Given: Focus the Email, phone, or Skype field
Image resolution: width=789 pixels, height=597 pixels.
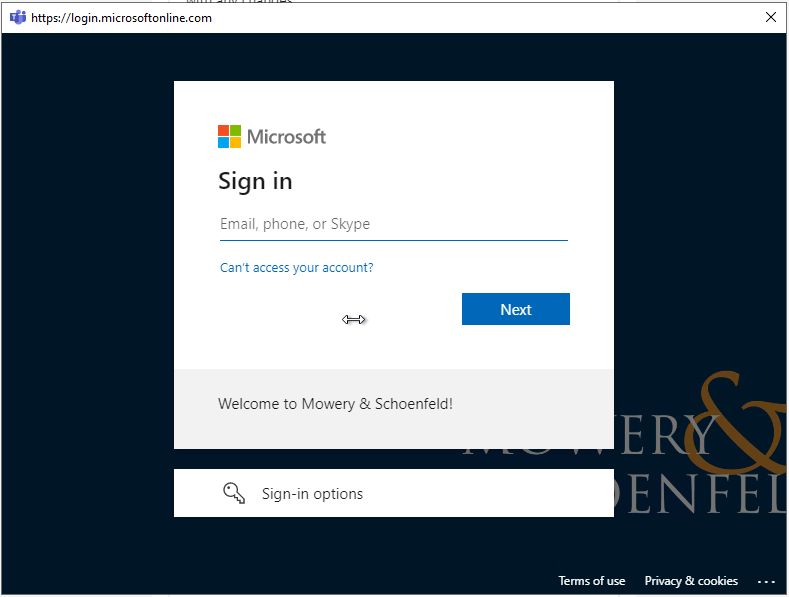Looking at the screenshot, I should [x=393, y=225].
